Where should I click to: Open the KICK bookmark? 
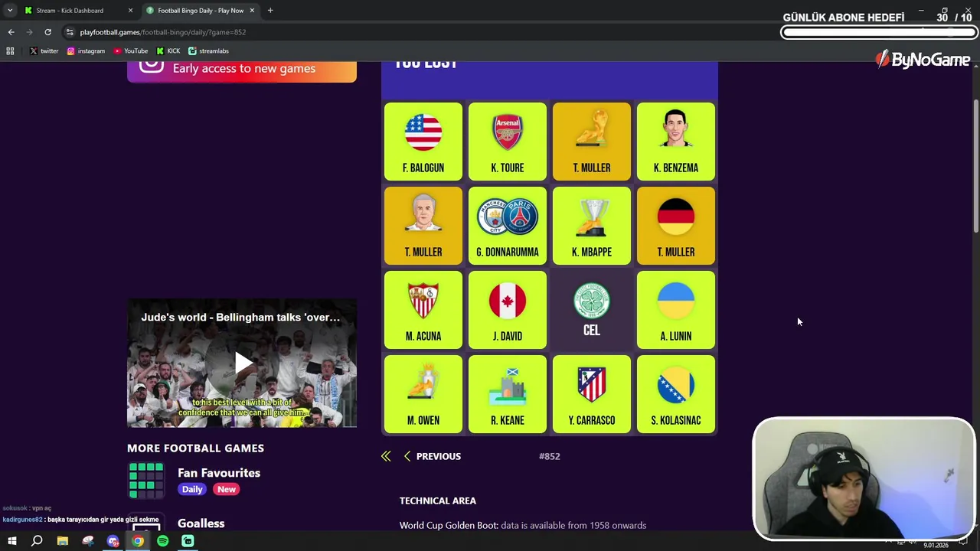168,51
